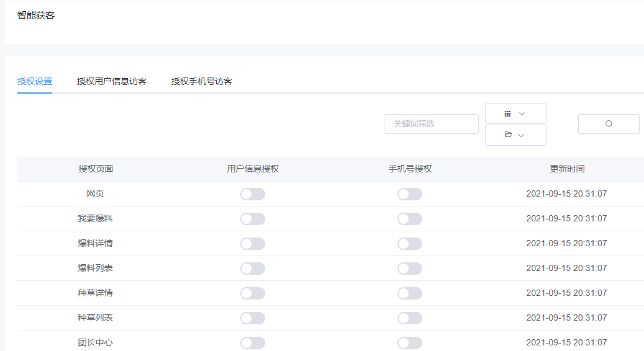
Task: Turn on 手机号授权 for 种草详情
Action: (410, 293)
